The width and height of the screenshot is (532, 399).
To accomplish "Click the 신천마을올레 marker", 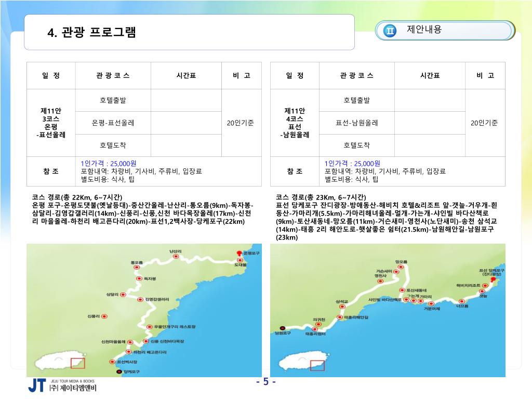I will click(x=130, y=342).
